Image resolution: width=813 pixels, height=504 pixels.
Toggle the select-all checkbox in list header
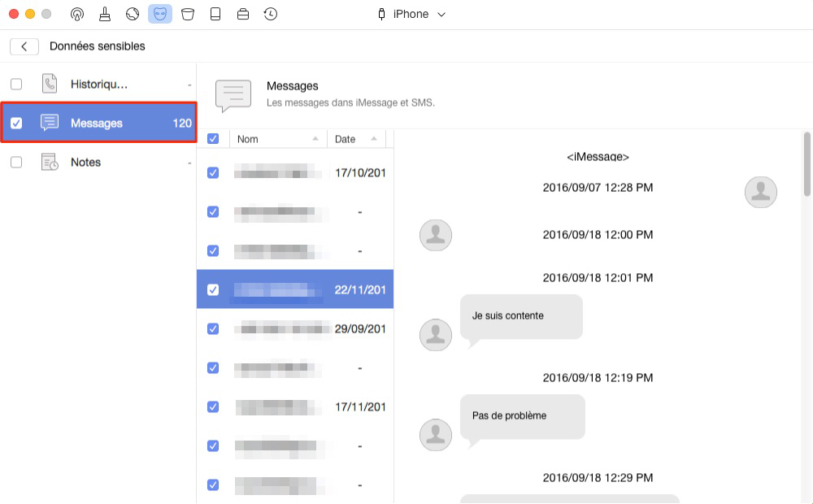(212, 138)
